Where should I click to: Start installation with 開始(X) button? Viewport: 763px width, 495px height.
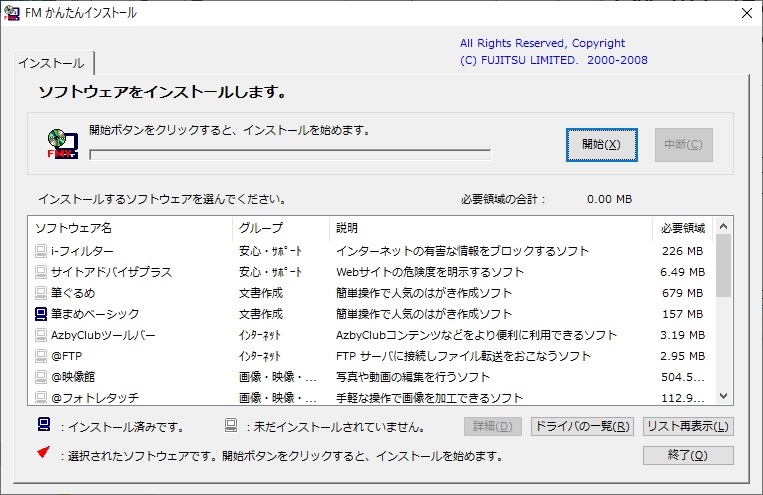pyautogui.click(x=601, y=145)
